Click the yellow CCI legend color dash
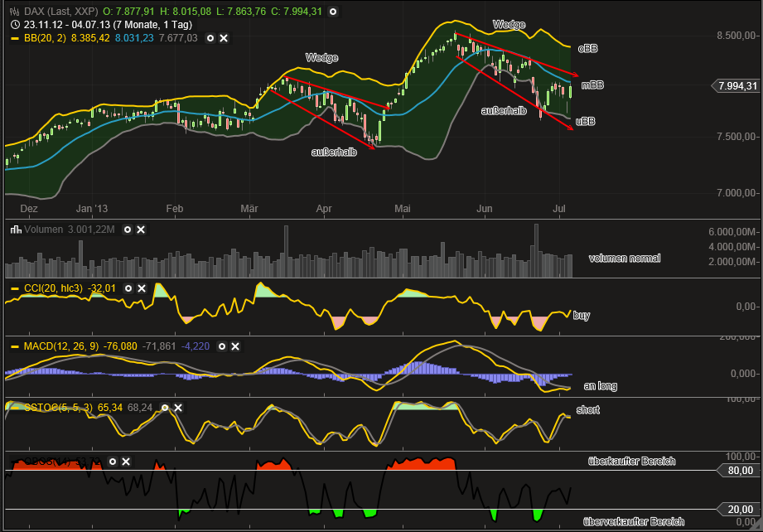 tap(15, 288)
